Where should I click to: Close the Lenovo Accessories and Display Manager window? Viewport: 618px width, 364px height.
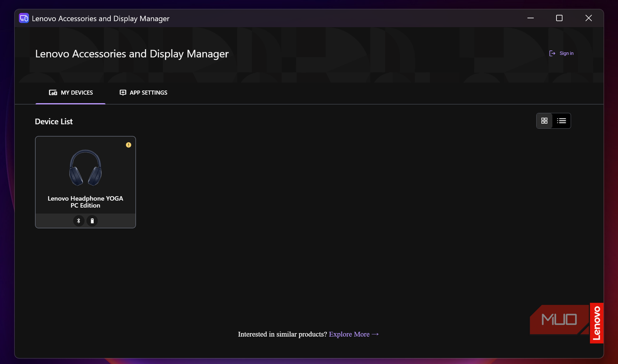(x=589, y=18)
